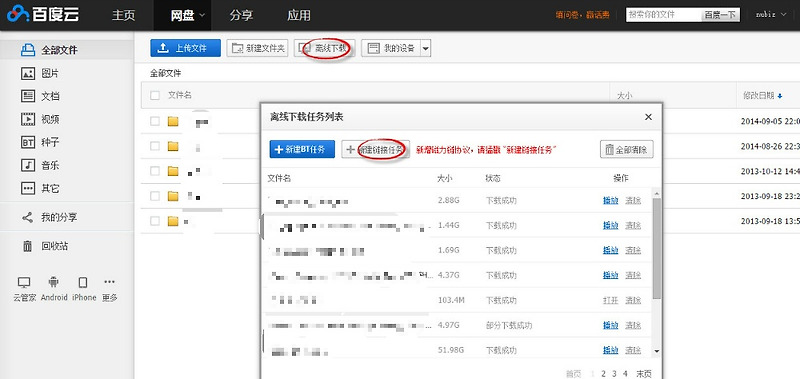Click 清除 for the 1.44G task
800x379 pixels.
633,225
